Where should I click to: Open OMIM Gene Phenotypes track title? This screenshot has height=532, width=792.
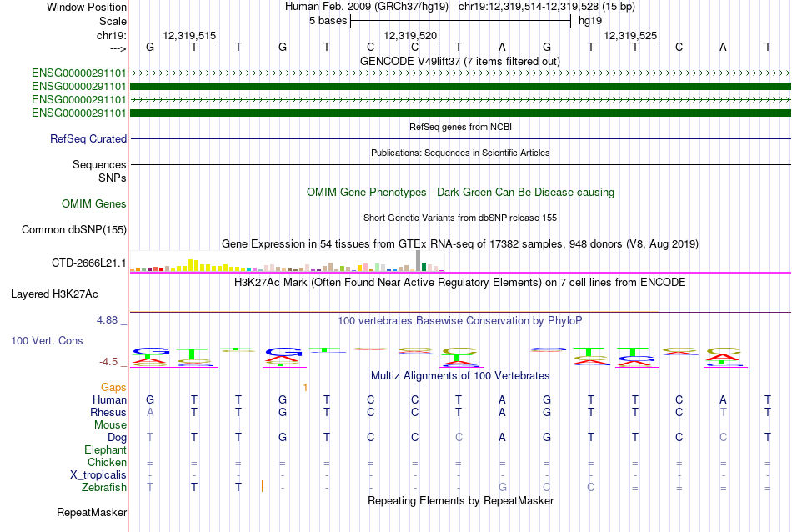460,192
